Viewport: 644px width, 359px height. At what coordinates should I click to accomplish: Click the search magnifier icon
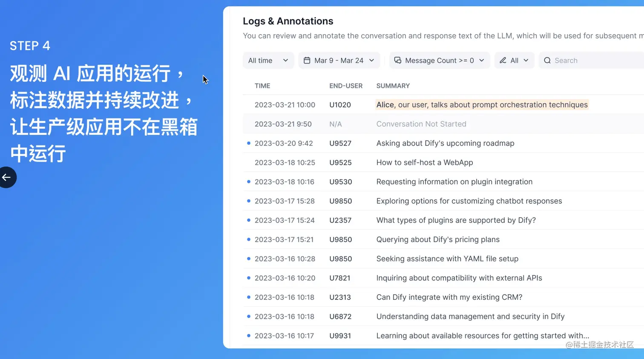[x=547, y=61]
